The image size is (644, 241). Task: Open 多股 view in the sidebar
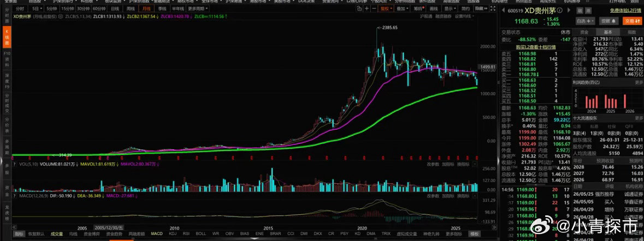coord(6,168)
